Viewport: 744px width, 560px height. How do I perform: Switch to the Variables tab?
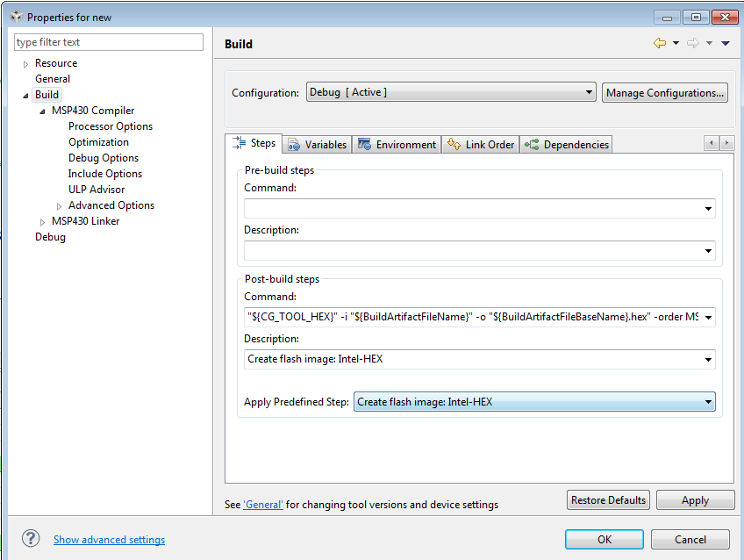pos(317,144)
